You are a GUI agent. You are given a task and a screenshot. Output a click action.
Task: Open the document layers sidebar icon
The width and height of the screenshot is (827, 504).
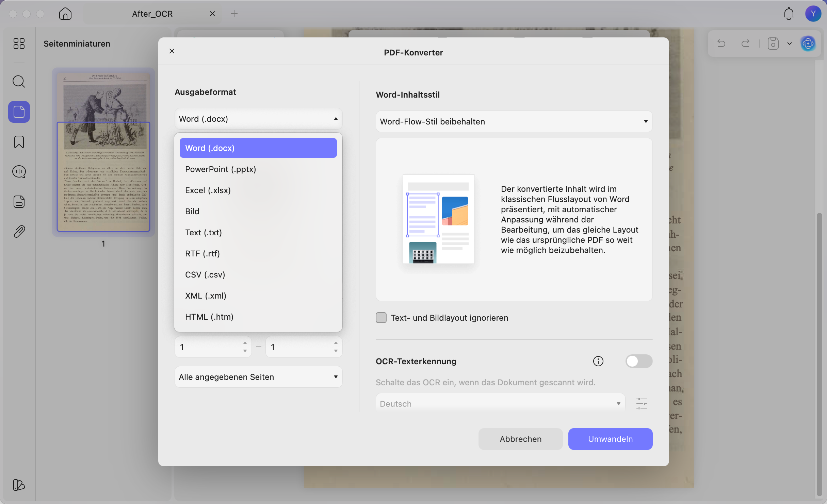[19, 202]
